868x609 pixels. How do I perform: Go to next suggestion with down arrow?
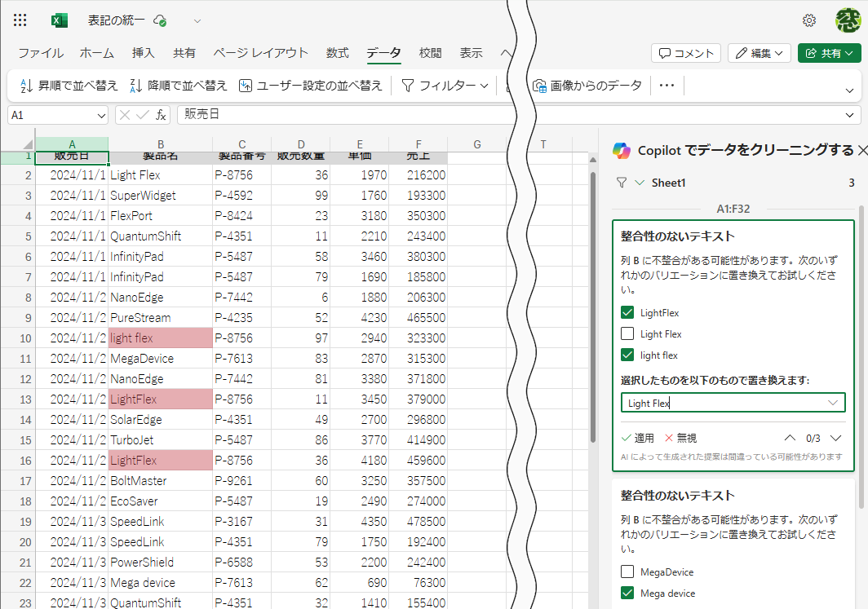835,438
